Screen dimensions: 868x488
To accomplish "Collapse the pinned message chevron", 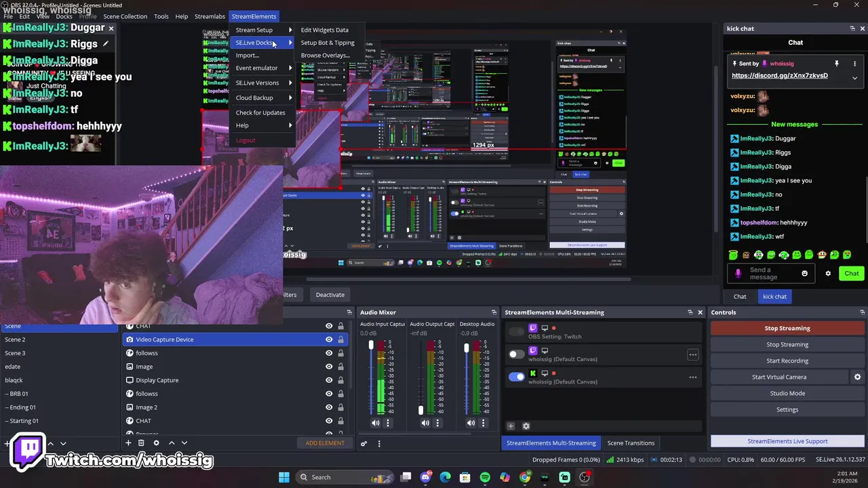I will pos(854,77).
